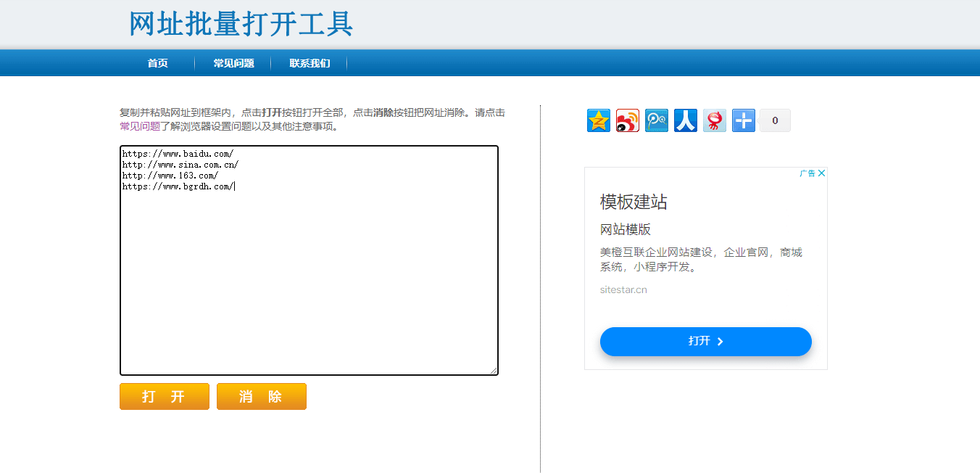The width and height of the screenshot is (980, 473).
Task: Open more share options with plus icon
Action: tap(743, 120)
